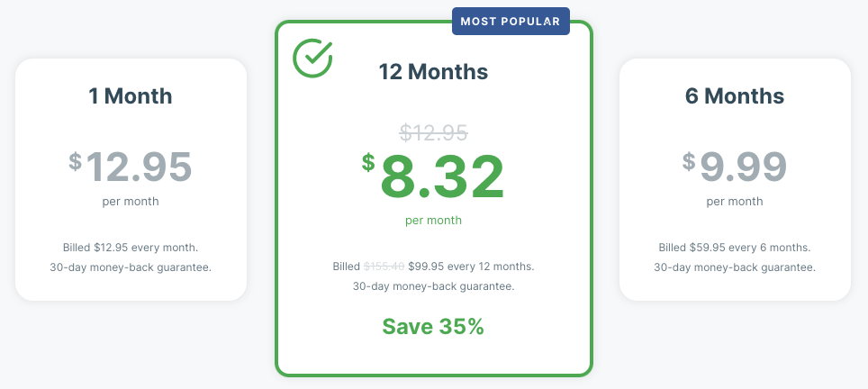Click the MOST POPULAR badge
The width and height of the screenshot is (868, 389).
click(x=511, y=21)
